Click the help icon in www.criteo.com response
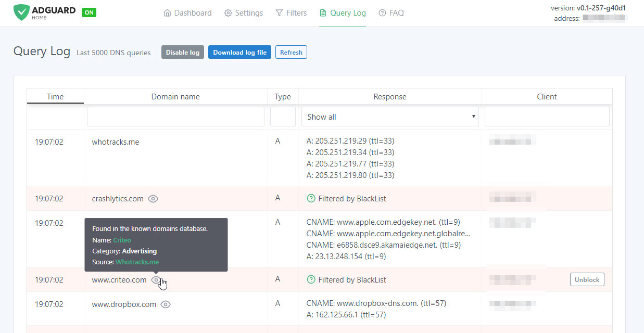The image size is (644, 333). (311, 280)
